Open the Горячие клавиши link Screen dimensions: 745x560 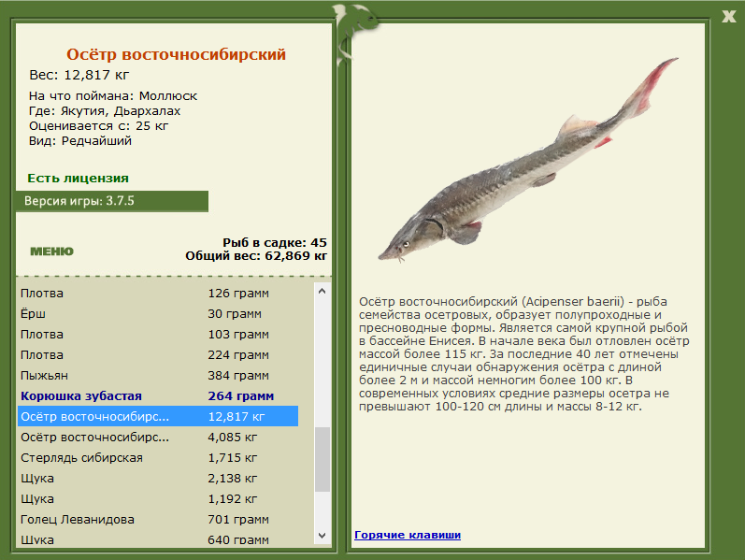point(408,535)
